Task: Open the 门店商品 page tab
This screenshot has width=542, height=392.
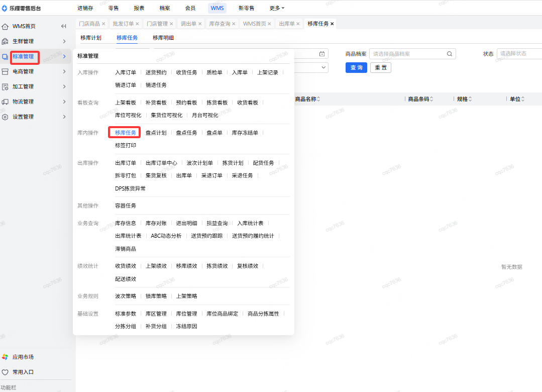Action: (x=89, y=24)
